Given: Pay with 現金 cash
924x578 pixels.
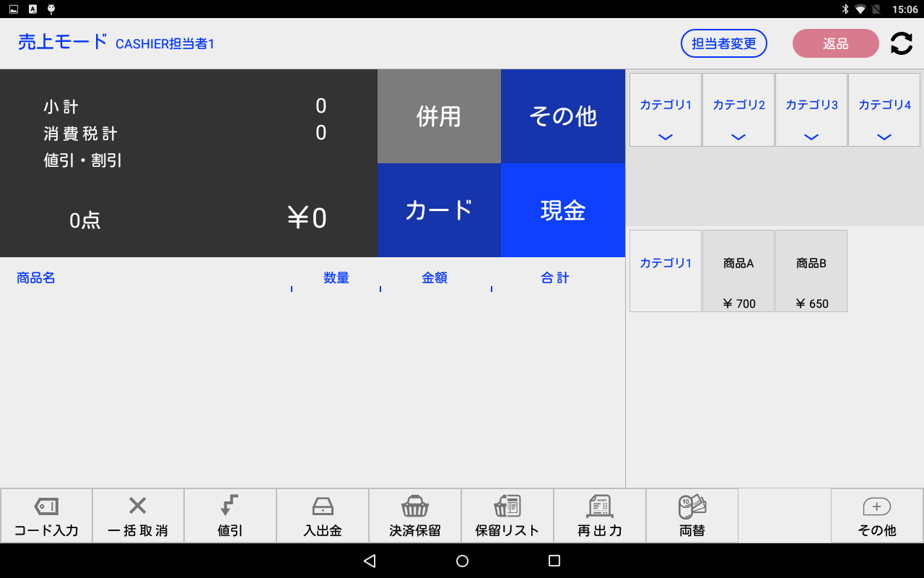Looking at the screenshot, I should [x=563, y=210].
